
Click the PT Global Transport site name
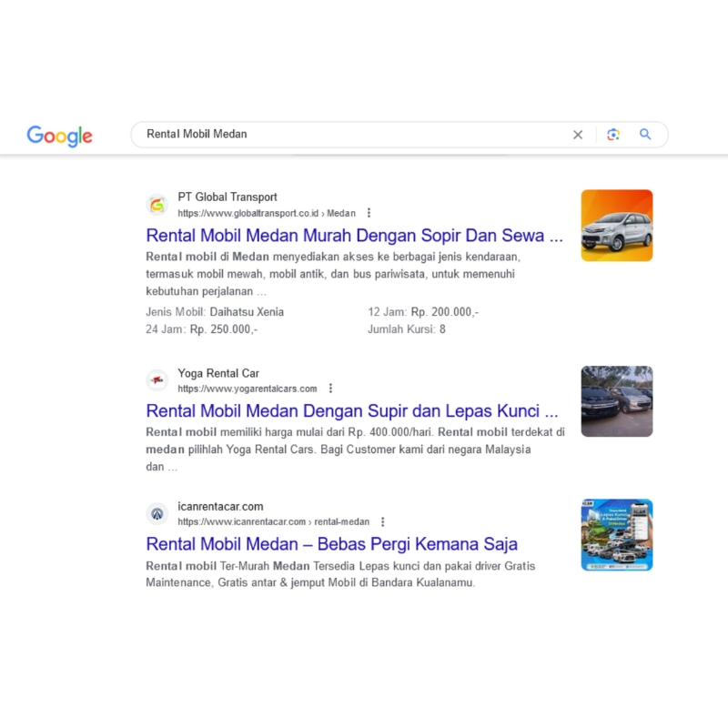click(x=227, y=197)
